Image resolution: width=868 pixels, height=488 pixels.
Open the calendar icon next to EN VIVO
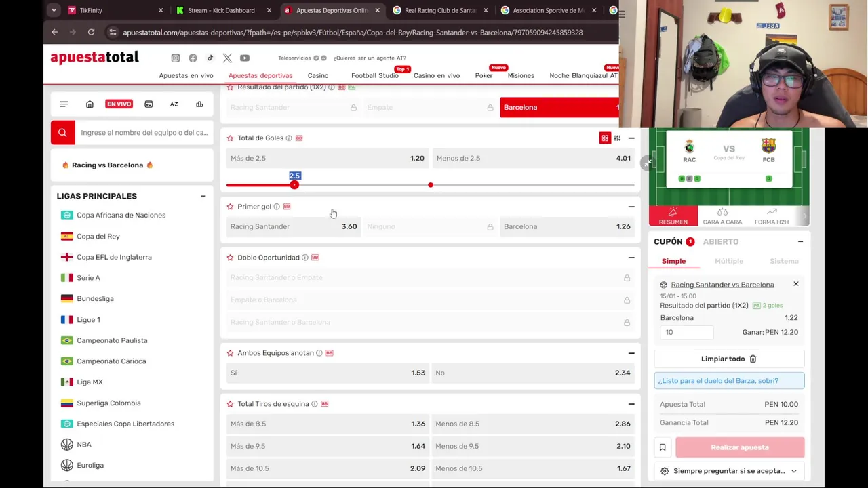coord(149,104)
